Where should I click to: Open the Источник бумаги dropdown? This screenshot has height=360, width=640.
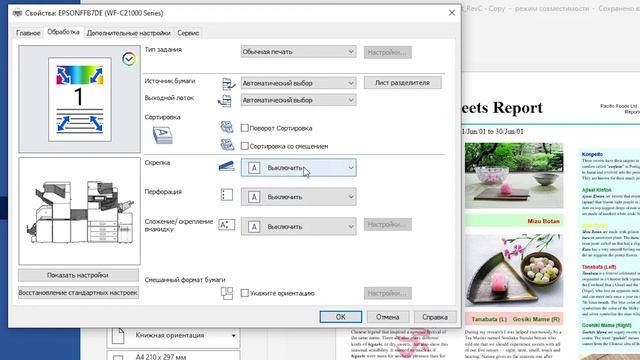[298, 83]
